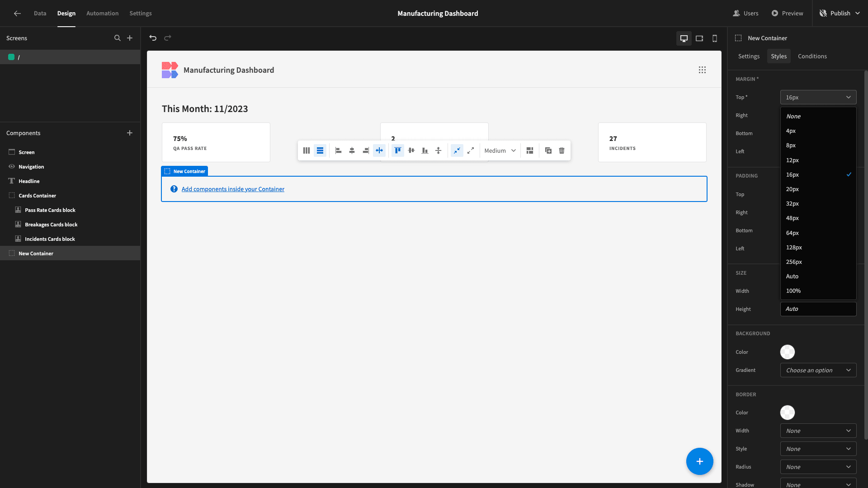Image resolution: width=868 pixels, height=488 pixels.
Task: Open the background Color swatch
Action: pos(788,352)
